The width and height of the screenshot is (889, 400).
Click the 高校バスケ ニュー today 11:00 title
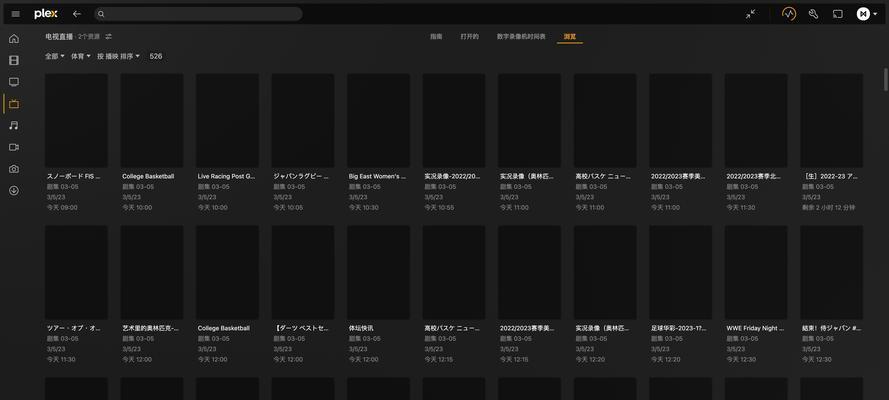[603, 176]
